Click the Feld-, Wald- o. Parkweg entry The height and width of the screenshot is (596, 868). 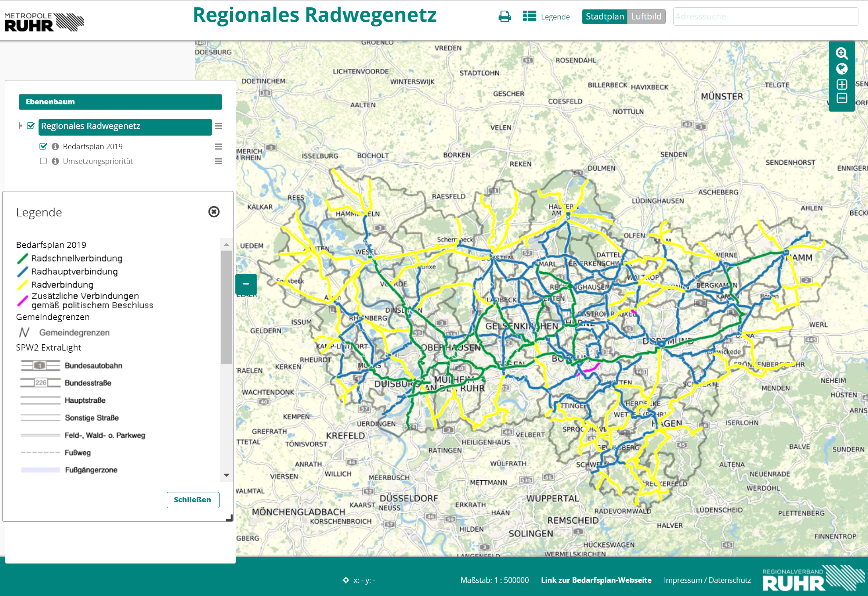(x=105, y=435)
